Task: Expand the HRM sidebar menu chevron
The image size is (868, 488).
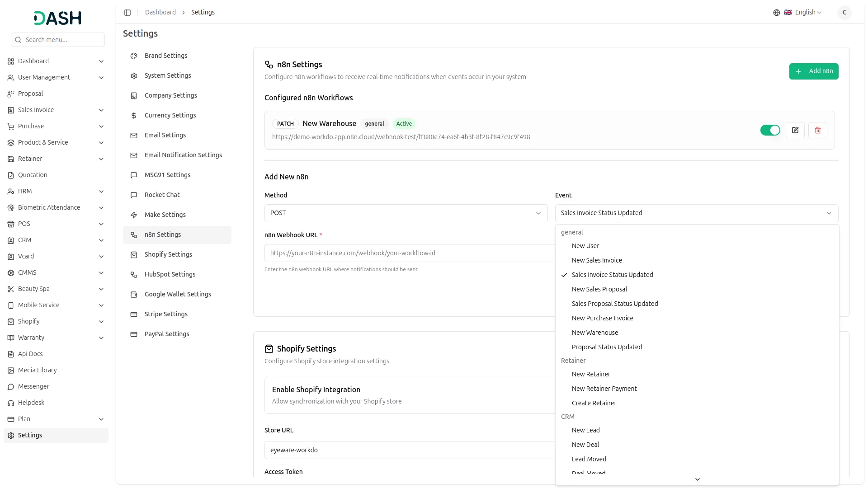Action: (101, 192)
